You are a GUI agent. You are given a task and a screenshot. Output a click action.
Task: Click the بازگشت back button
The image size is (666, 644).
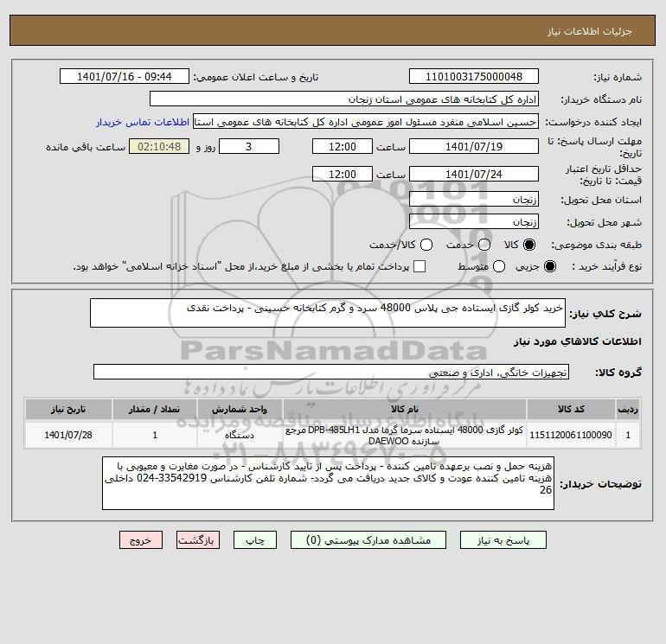[x=198, y=540]
